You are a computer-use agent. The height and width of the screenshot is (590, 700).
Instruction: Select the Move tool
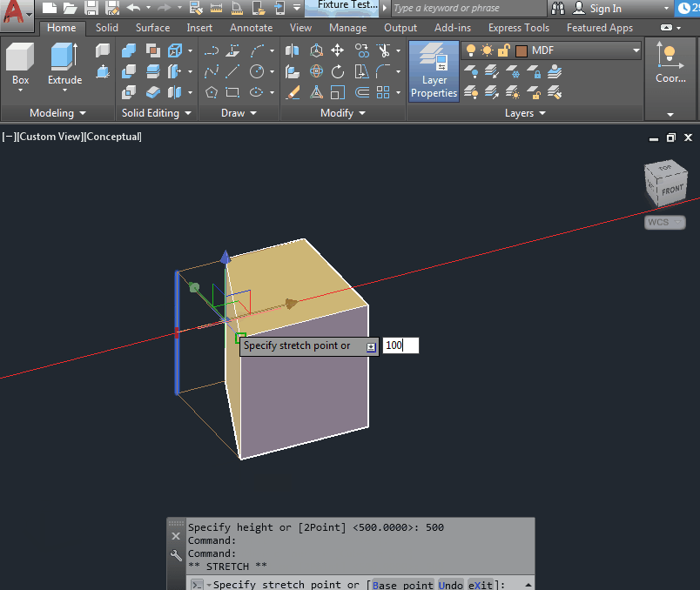pos(338,50)
